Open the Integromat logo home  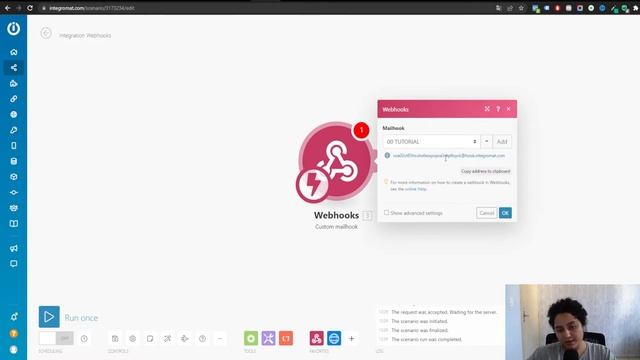click(x=13, y=29)
